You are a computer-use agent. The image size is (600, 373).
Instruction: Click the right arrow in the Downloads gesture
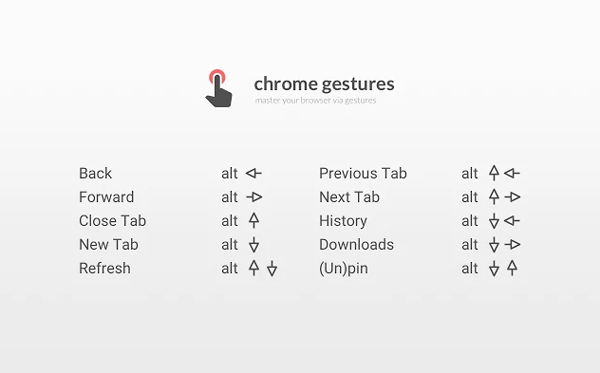[513, 244]
